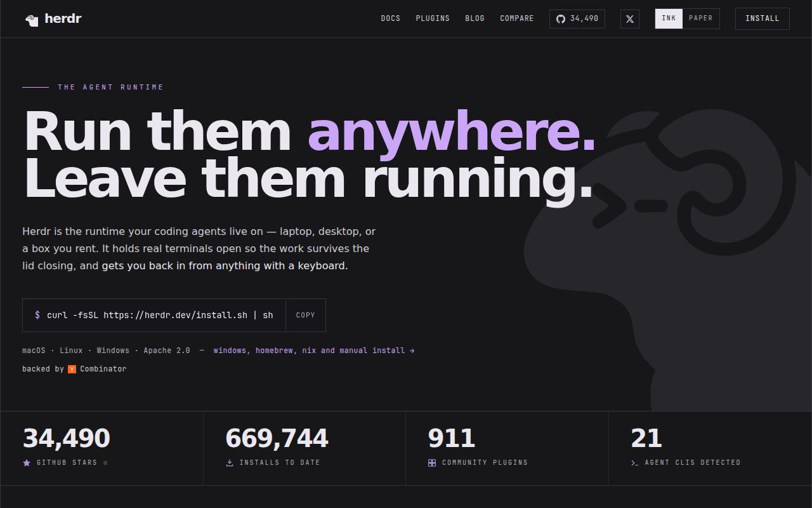
Task: Copy the curl install command
Action: (x=306, y=315)
